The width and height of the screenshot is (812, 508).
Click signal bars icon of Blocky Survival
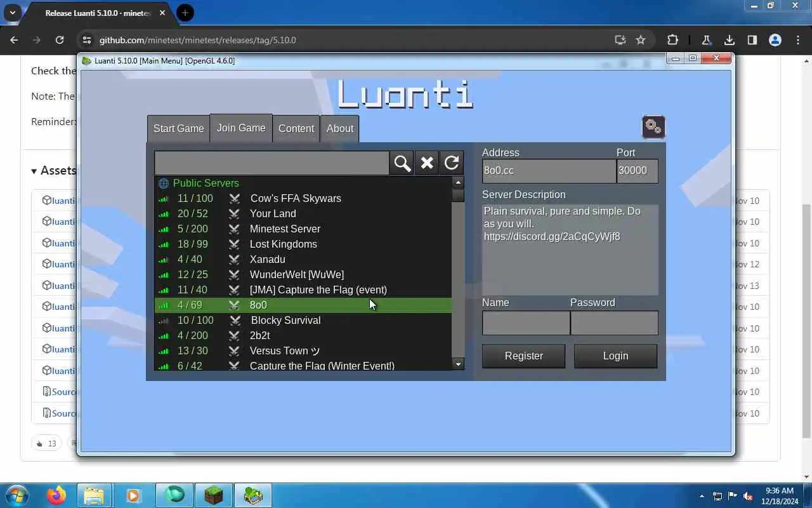(164, 321)
